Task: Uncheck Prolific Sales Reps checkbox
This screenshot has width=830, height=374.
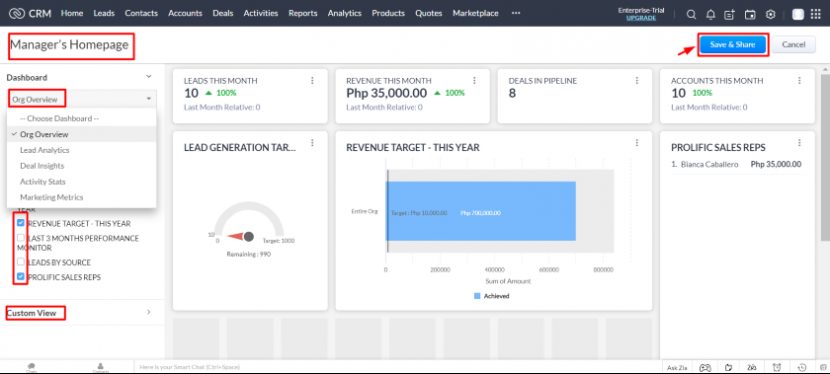Action: [21, 277]
